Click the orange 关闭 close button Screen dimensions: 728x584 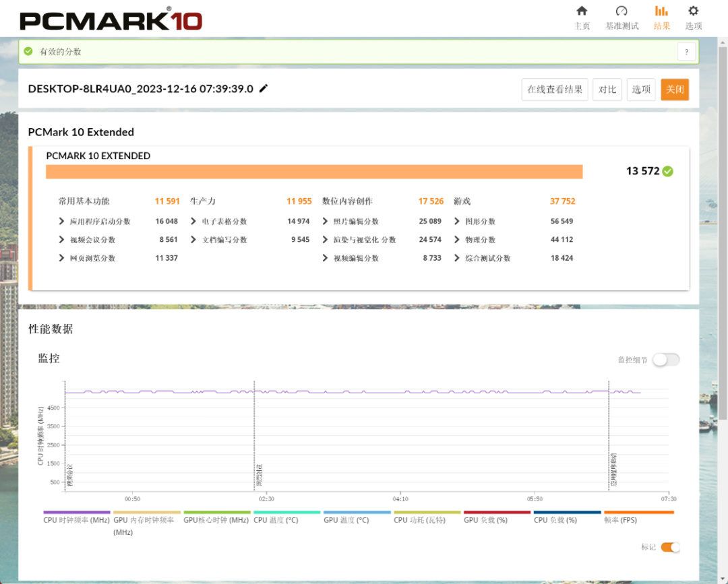click(675, 90)
